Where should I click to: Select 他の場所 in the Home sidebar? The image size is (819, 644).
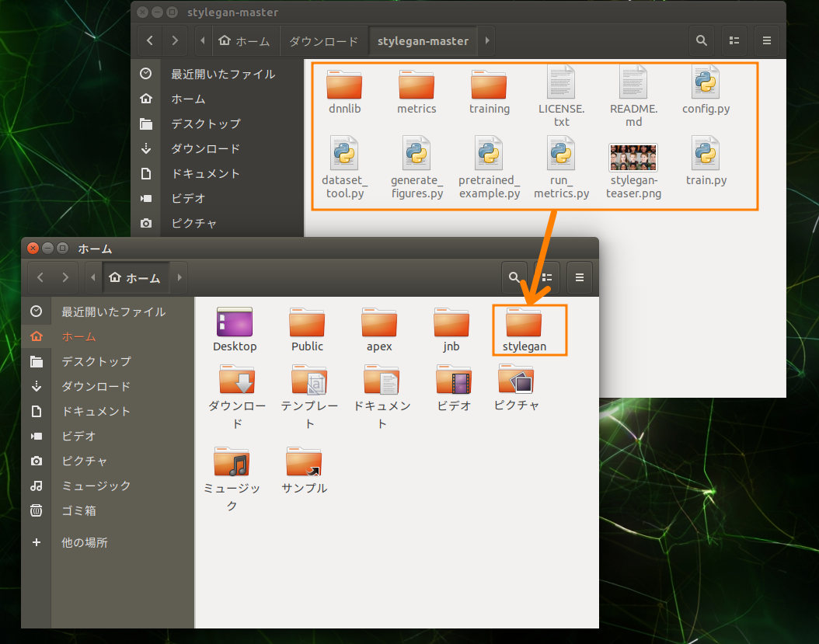point(84,542)
